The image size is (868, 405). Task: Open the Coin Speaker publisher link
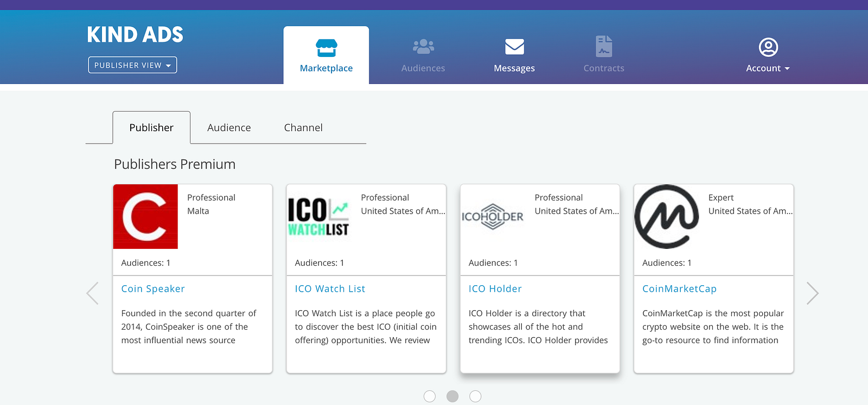[153, 289]
